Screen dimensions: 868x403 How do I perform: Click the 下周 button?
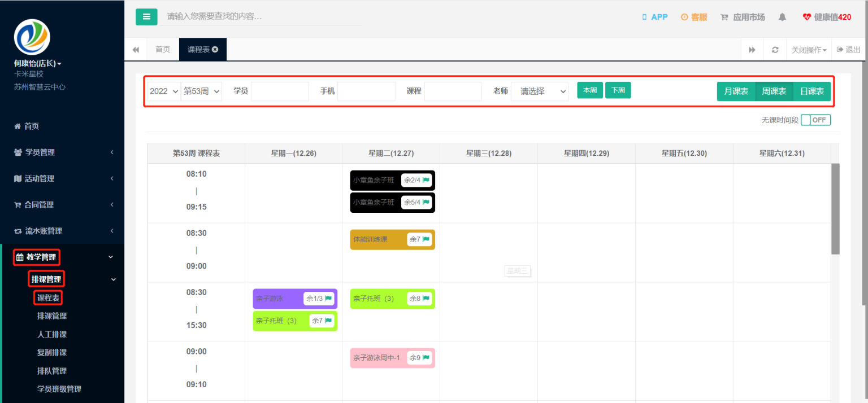click(618, 90)
